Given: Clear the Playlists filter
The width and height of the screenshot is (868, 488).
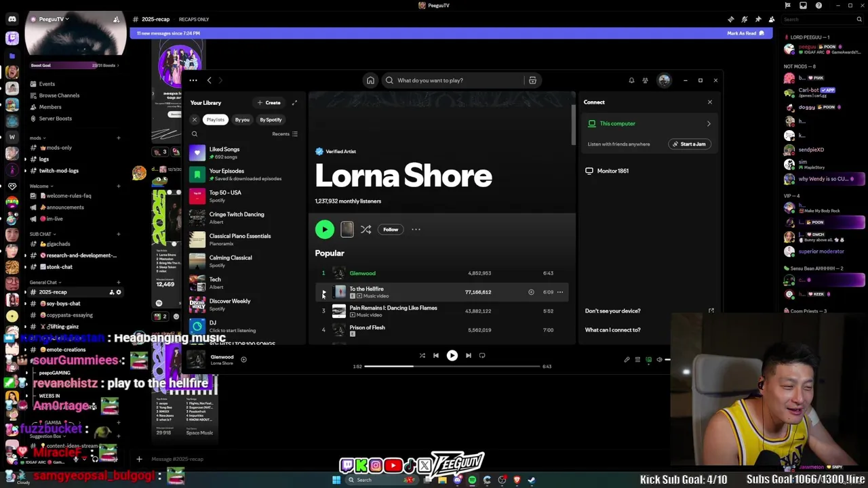Looking at the screenshot, I should 195,120.
